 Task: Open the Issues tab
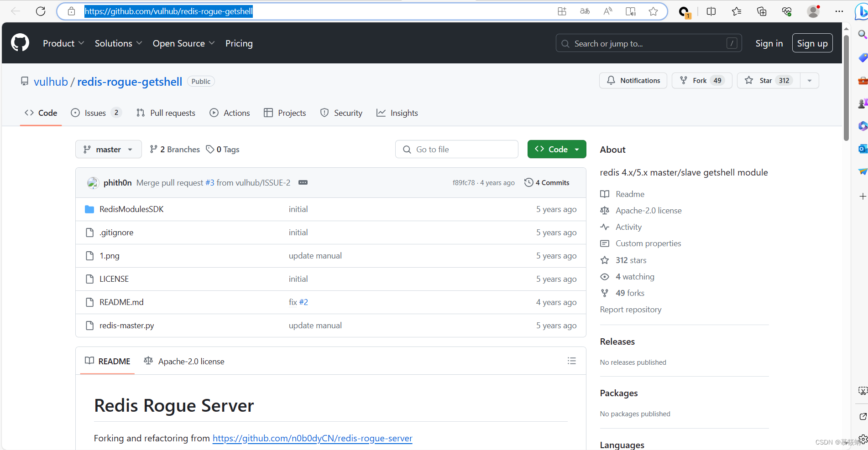coord(96,113)
